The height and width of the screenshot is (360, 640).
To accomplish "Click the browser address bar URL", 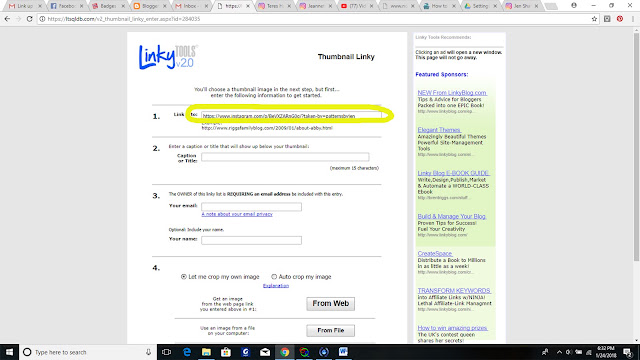I will tap(124, 19).
